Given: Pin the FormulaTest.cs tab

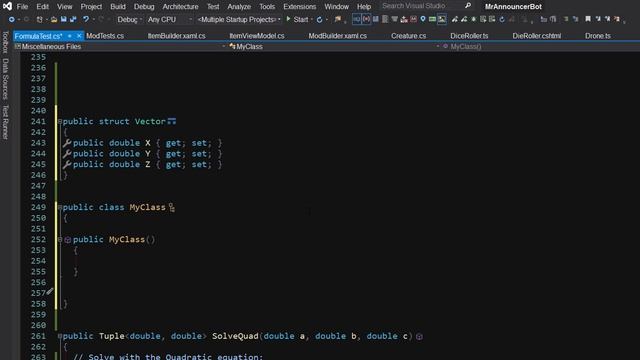Looking at the screenshot, I should point(69,36).
